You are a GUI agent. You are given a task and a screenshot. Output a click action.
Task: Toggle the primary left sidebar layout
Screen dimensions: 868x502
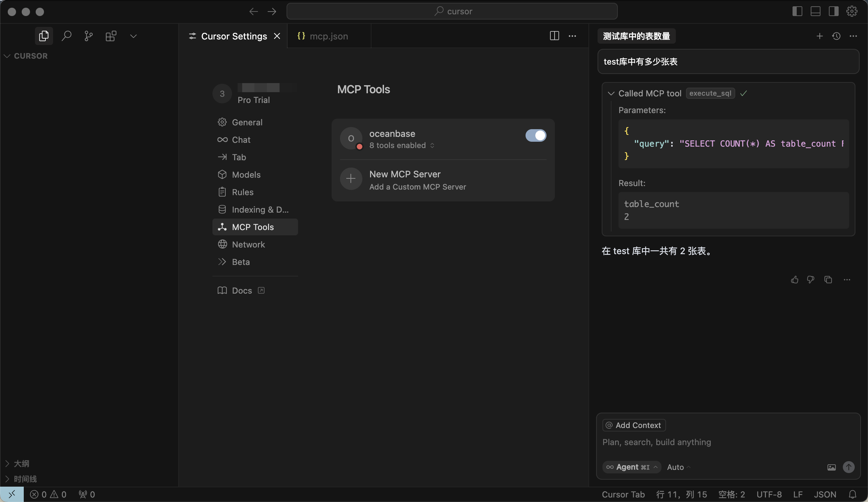pos(797,11)
